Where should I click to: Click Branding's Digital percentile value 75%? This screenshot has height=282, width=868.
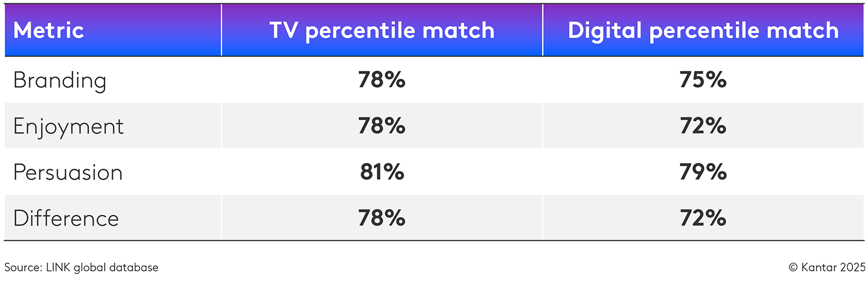tap(703, 80)
